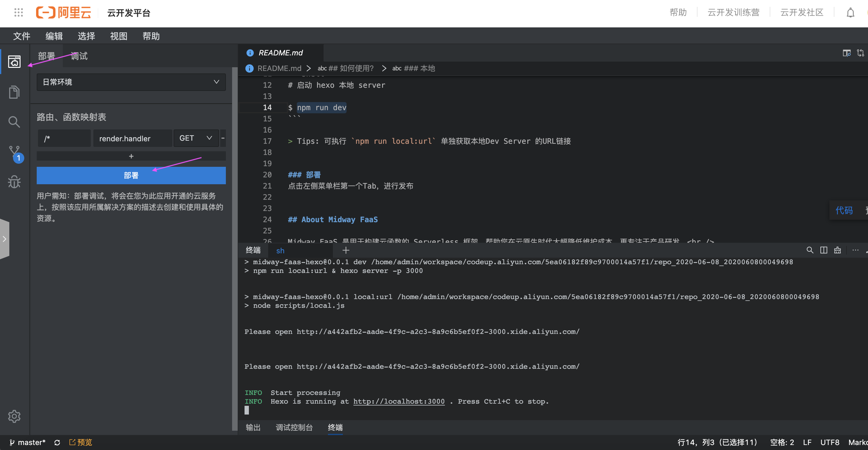Click the terminal clear/kill icon
Image resolution: width=868 pixels, height=450 pixels.
click(838, 250)
